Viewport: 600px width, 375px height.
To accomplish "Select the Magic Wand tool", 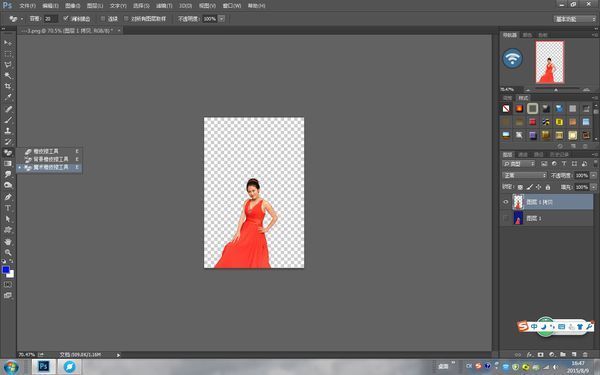I will [8, 75].
